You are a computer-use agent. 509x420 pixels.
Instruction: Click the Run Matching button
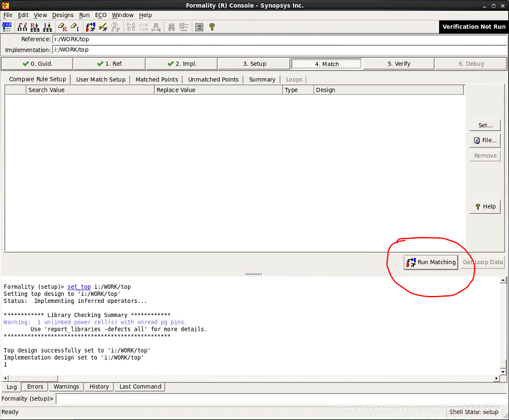coord(431,262)
